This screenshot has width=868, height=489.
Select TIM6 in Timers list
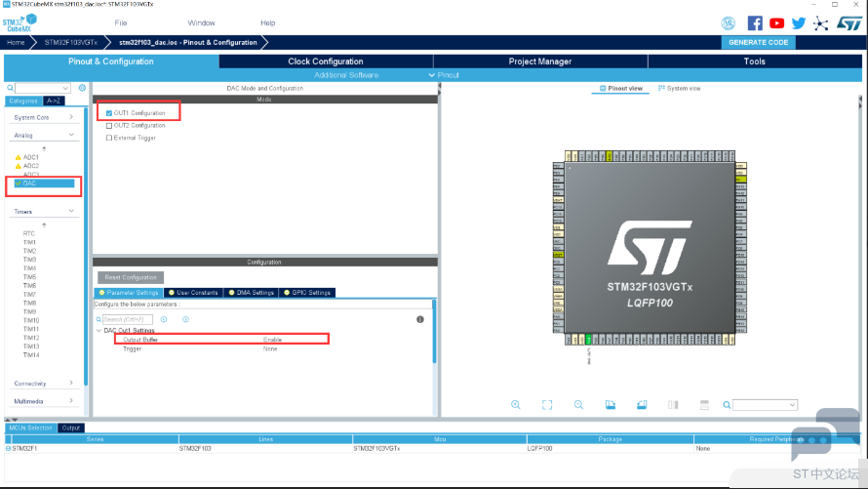click(30, 286)
